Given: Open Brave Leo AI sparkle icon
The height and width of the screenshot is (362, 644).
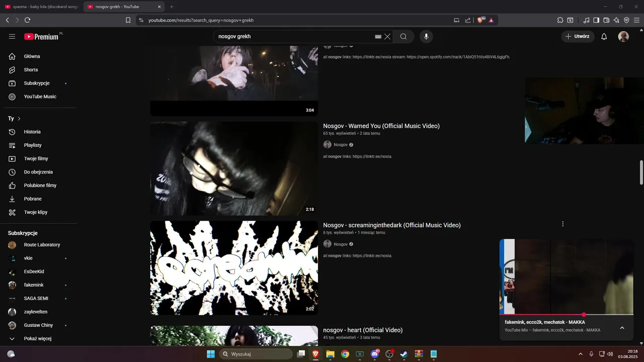Looking at the screenshot, I should (x=616, y=20).
